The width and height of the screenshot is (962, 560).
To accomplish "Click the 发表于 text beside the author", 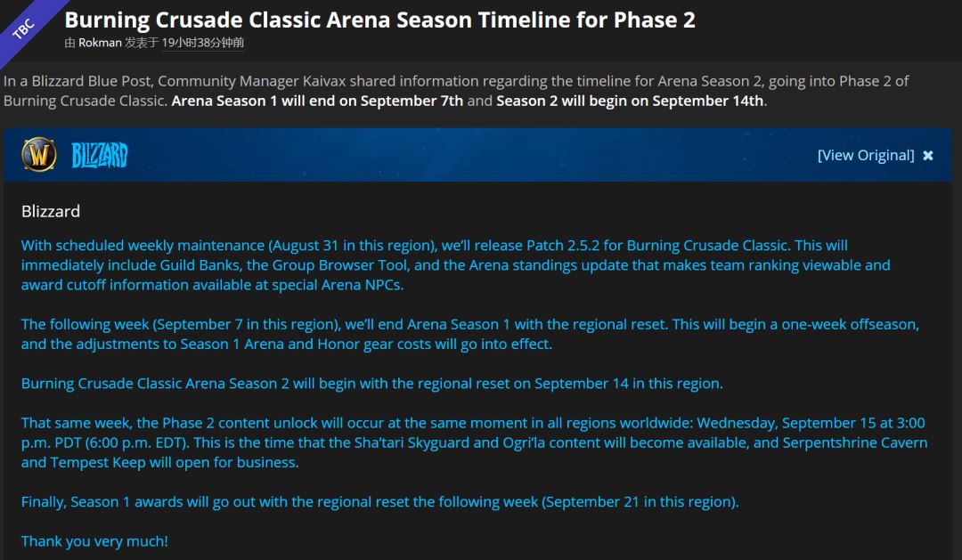I will [x=142, y=43].
